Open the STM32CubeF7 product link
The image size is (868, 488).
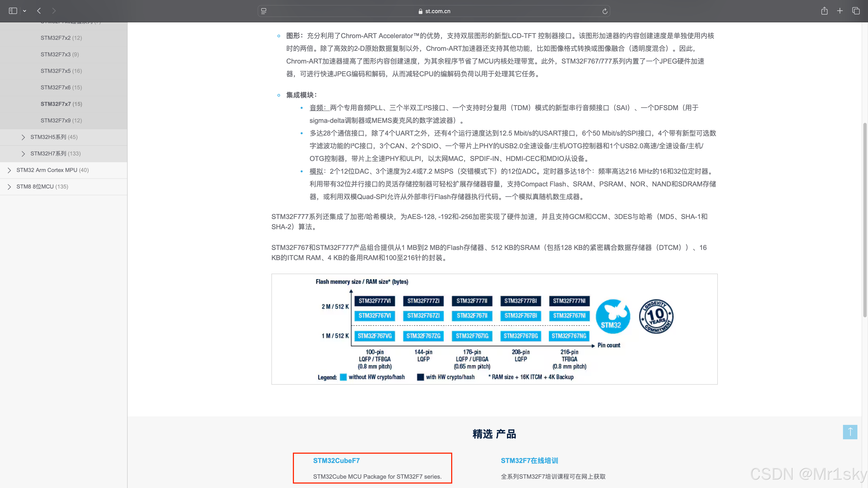336,460
